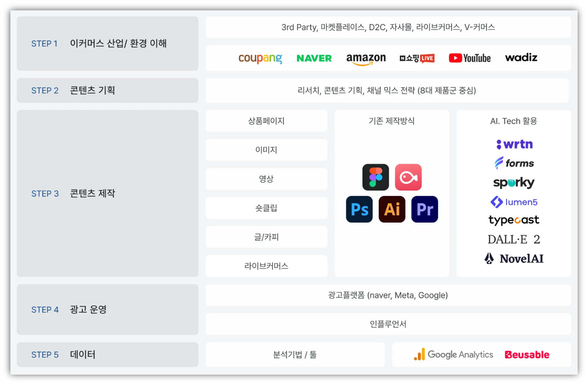Screen dimensions: 588x385
Task: Click the wrtn logo
Action: (x=514, y=144)
